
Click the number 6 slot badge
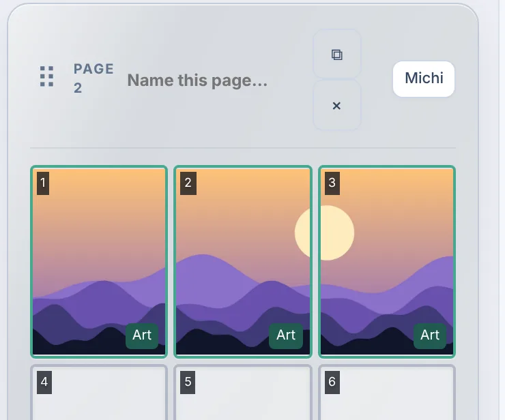(x=332, y=382)
